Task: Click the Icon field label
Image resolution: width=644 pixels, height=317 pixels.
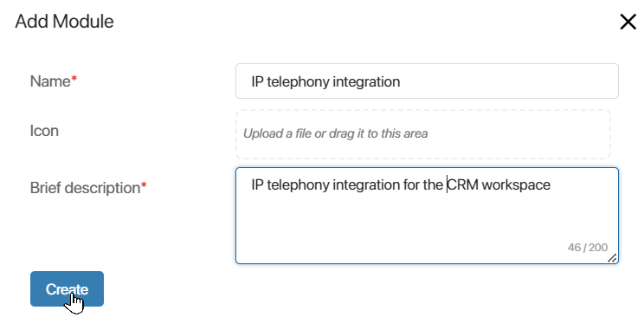Action: coord(44,131)
